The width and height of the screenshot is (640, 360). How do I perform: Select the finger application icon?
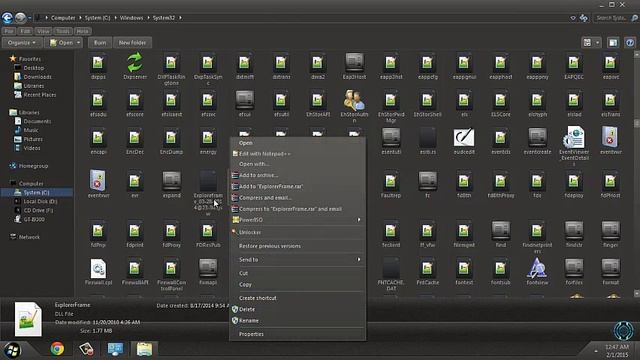pyautogui.click(x=611, y=231)
